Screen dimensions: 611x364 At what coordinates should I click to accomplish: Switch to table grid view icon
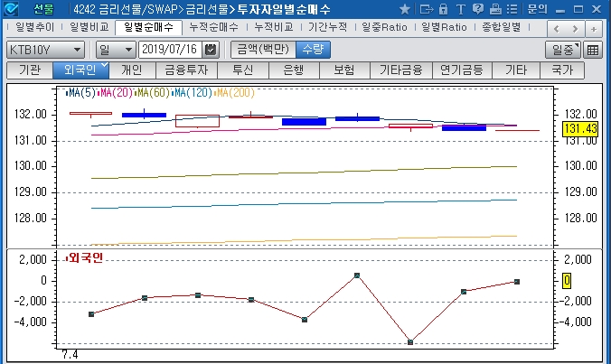593,51
